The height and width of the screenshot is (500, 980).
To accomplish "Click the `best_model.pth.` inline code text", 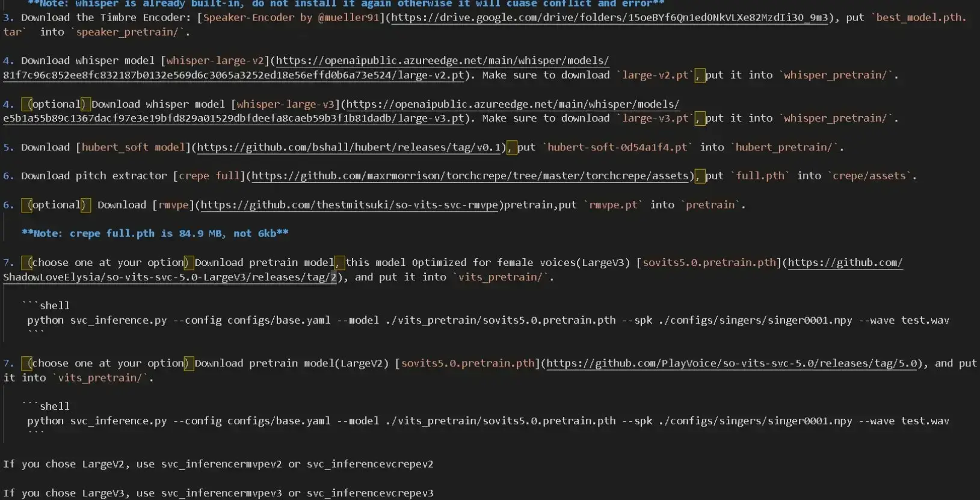I will coord(919,17).
